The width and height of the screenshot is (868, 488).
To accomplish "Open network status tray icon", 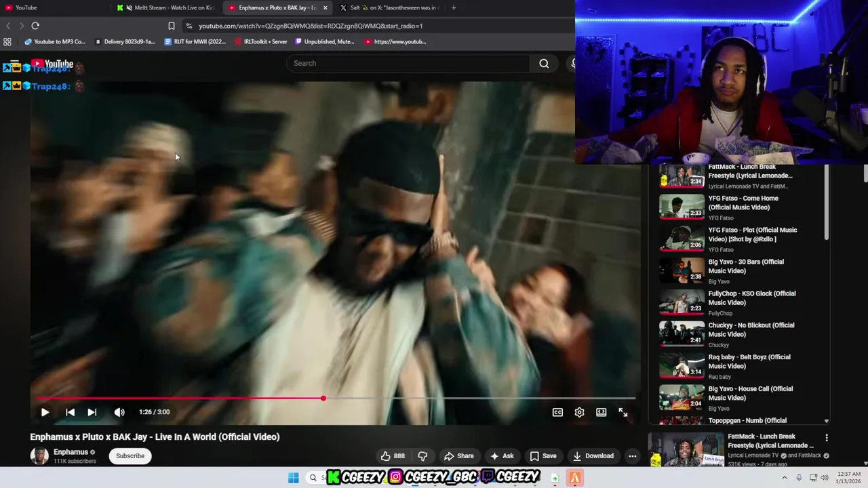I will pos(813,478).
